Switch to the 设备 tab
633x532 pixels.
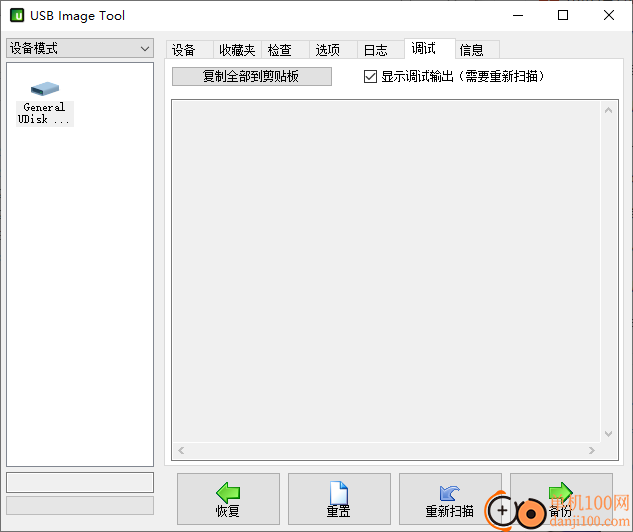point(189,50)
